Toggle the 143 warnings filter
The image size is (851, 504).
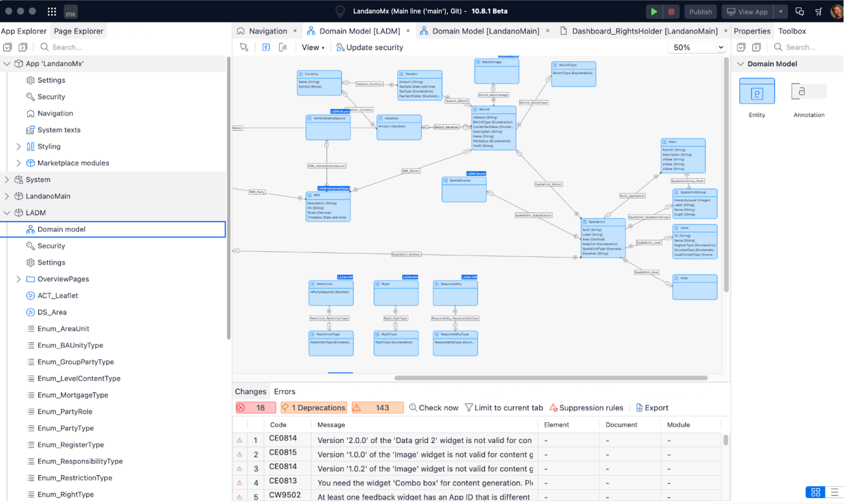click(377, 408)
